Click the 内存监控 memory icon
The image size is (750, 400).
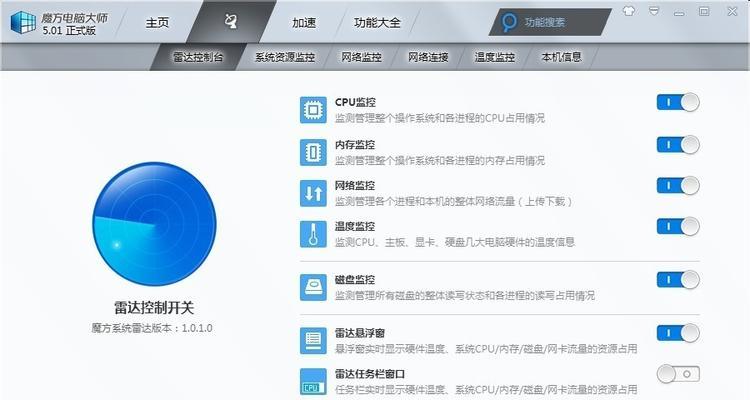point(313,152)
